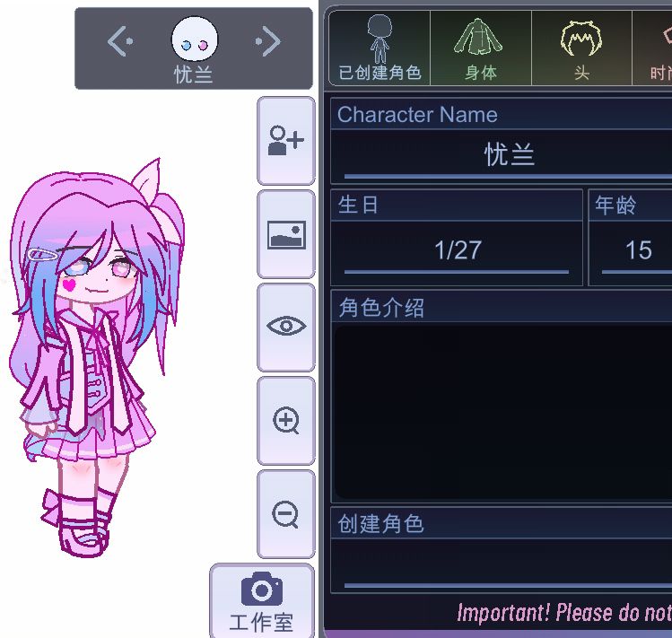Click the 创建角色 creator input field
Viewport: 672px width, 638px height.
pos(502,565)
